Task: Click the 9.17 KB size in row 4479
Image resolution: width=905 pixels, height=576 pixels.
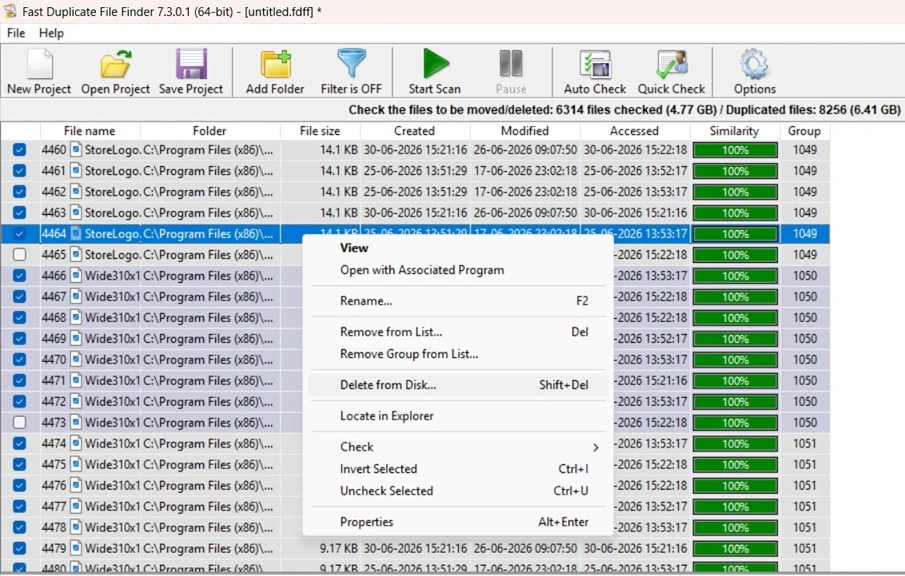Action: click(339, 548)
